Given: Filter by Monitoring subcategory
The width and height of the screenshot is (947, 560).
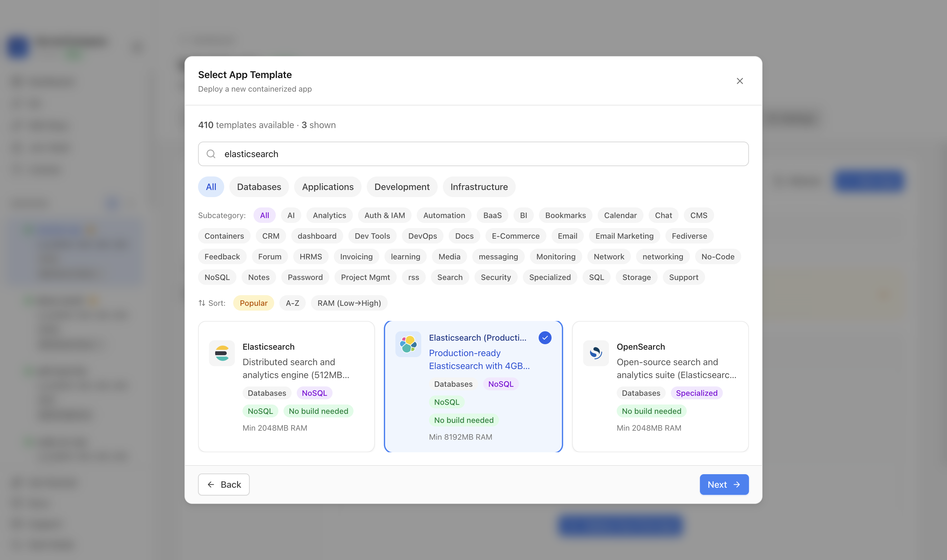Looking at the screenshot, I should pyautogui.click(x=556, y=256).
